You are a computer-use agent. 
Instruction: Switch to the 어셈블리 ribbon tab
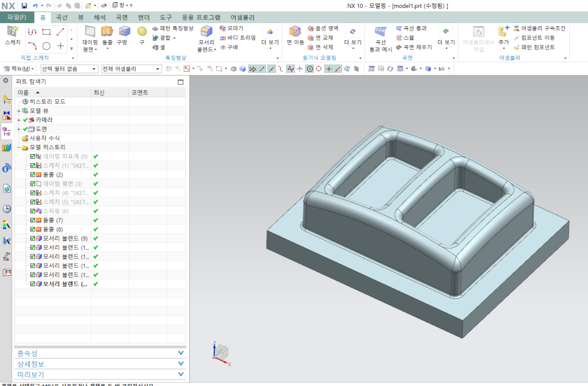(x=242, y=17)
